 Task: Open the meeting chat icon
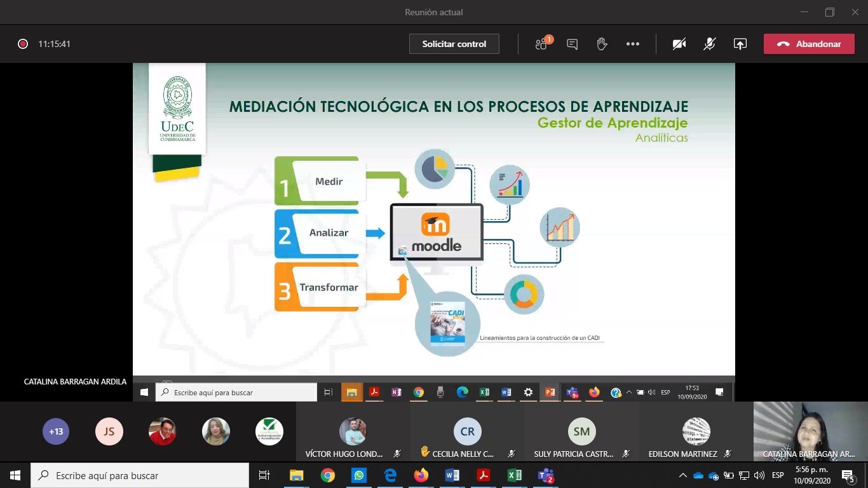point(572,44)
